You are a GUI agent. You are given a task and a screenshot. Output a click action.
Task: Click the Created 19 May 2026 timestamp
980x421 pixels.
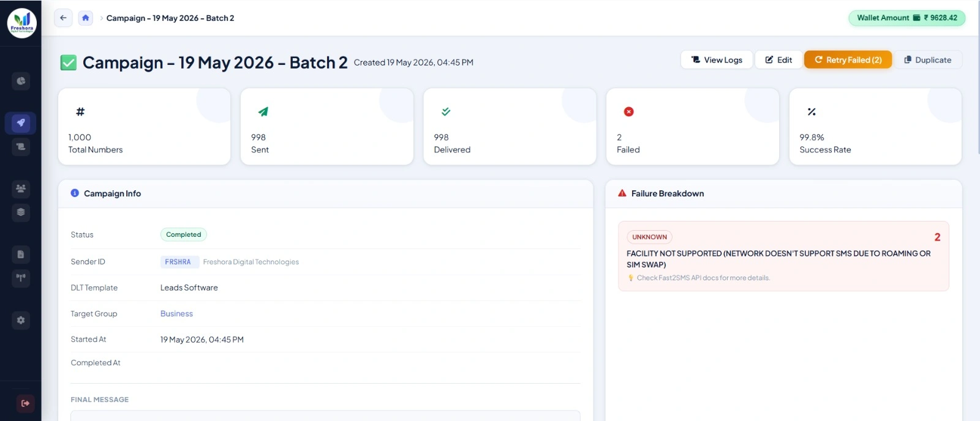[x=413, y=62]
